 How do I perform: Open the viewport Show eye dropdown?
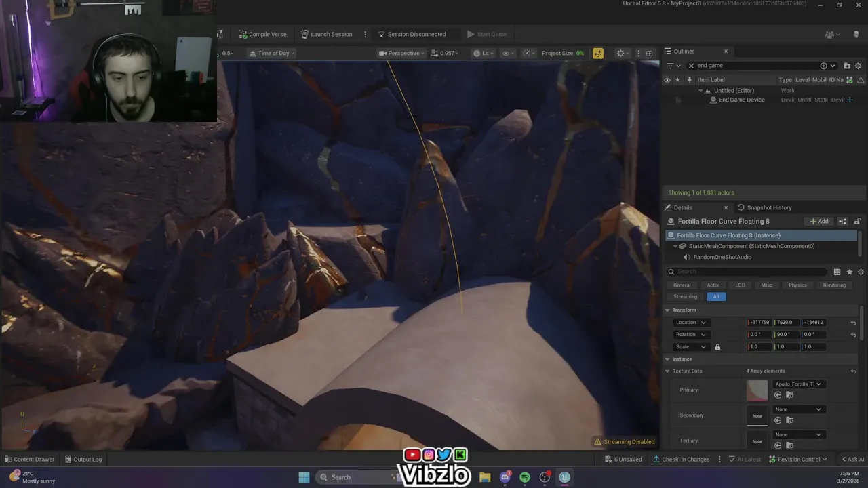point(508,53)
